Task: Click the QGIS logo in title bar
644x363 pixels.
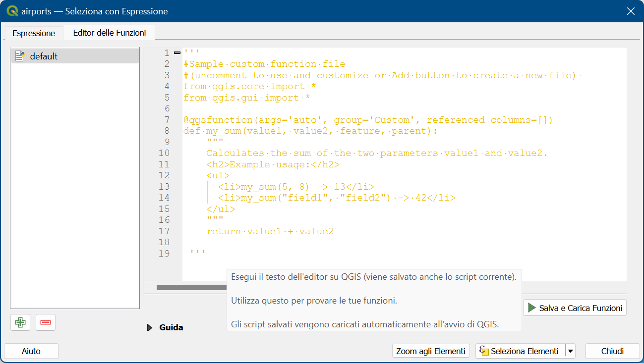Action: tap(12, 11)
